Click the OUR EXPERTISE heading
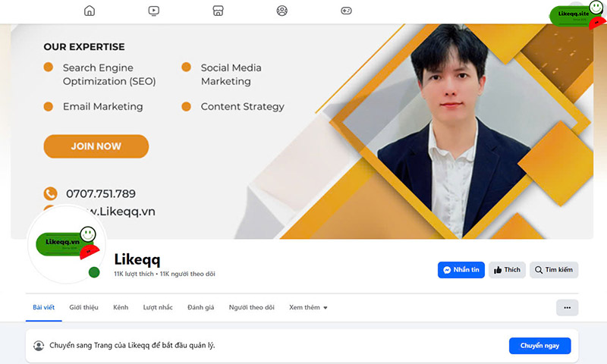Image resolution: width=607 pixels, height=364 pixels. tap(84, 47)
